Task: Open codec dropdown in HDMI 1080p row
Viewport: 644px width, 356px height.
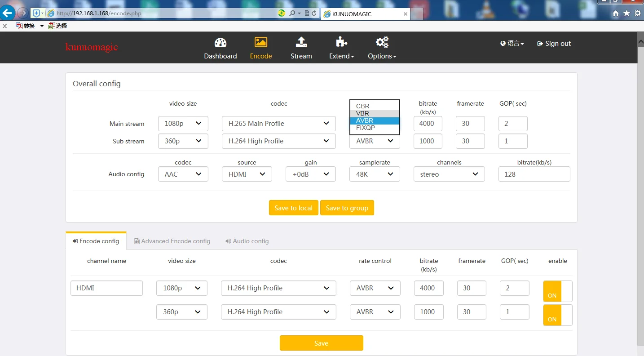Action: [278, 288]
